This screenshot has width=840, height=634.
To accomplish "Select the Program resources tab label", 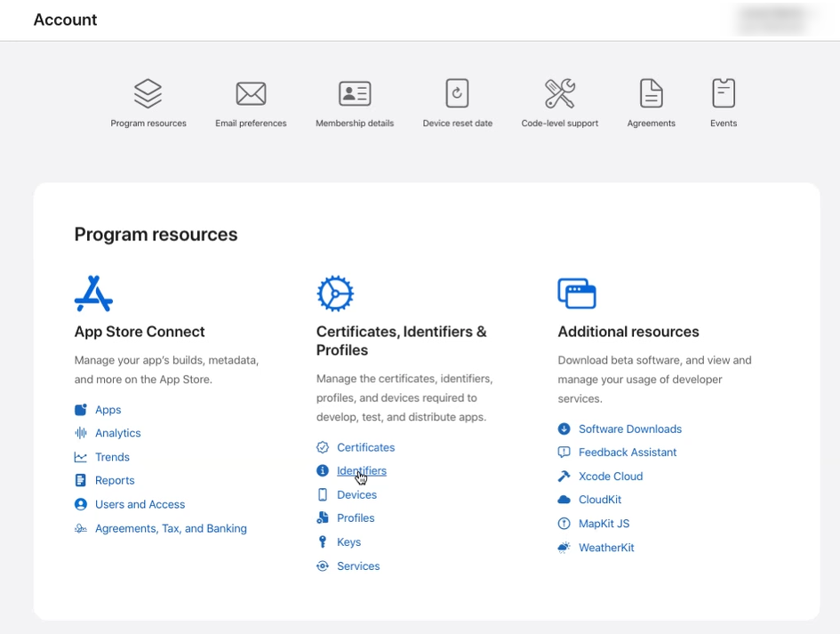I will (148, 124).
